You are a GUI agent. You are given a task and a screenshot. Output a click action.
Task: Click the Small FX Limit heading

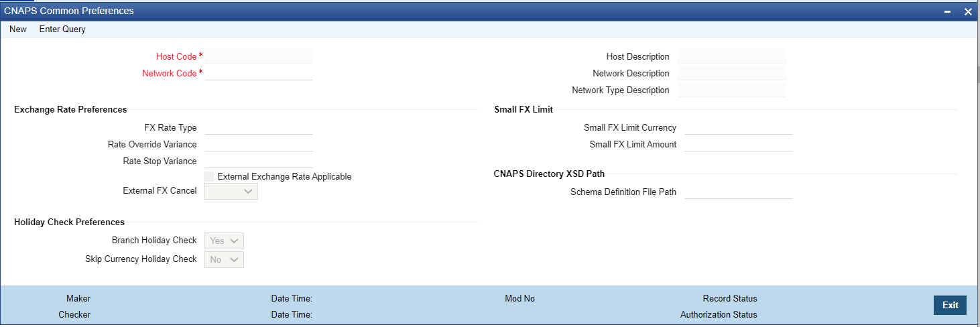(x=524, y=109)
